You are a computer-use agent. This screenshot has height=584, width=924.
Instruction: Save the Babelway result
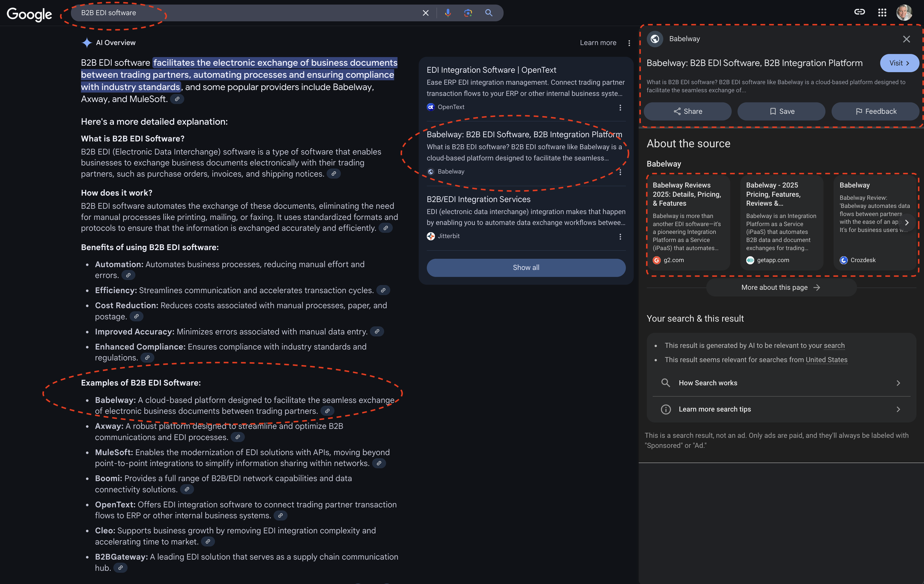coord(781,111)
